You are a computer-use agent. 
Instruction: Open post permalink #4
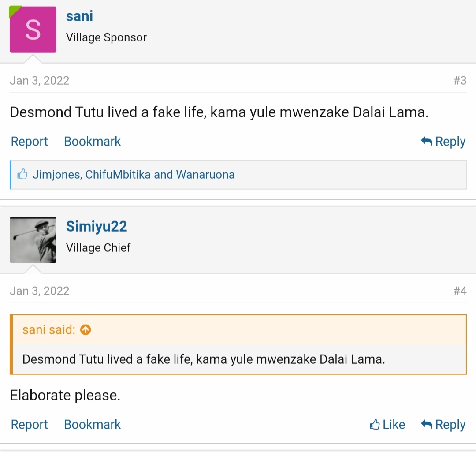tap(460, 291)
